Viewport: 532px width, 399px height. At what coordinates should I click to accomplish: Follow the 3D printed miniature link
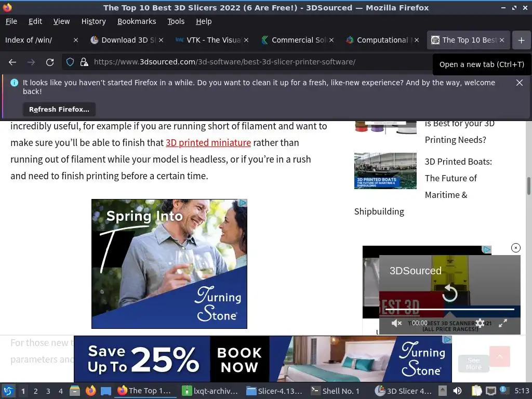tap(208, 143)
